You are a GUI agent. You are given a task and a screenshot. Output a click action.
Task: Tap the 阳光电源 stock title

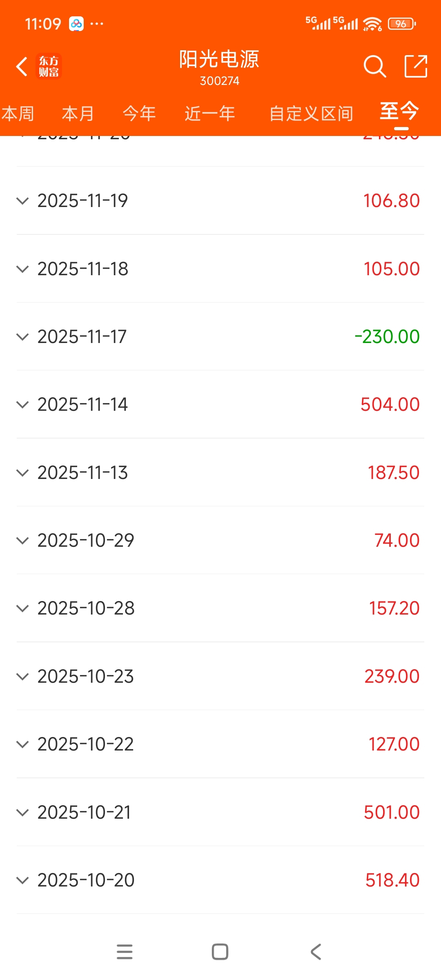click(219, 60)
